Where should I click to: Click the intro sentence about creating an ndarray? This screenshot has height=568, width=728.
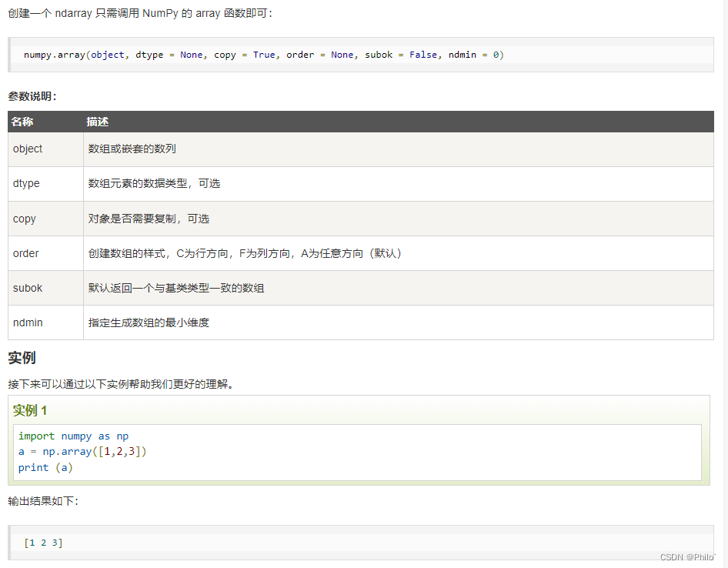pyautogui.click(x=140, y=13)
